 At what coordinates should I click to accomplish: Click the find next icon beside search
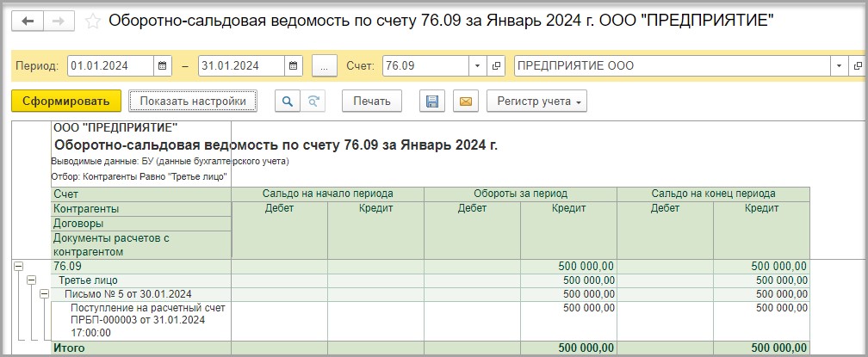[313, 102]
